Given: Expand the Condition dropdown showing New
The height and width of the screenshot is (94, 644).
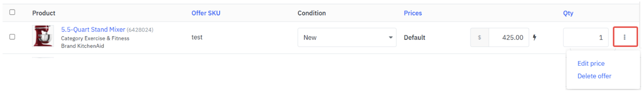Looking at the screenshot, I should point(347,37).
